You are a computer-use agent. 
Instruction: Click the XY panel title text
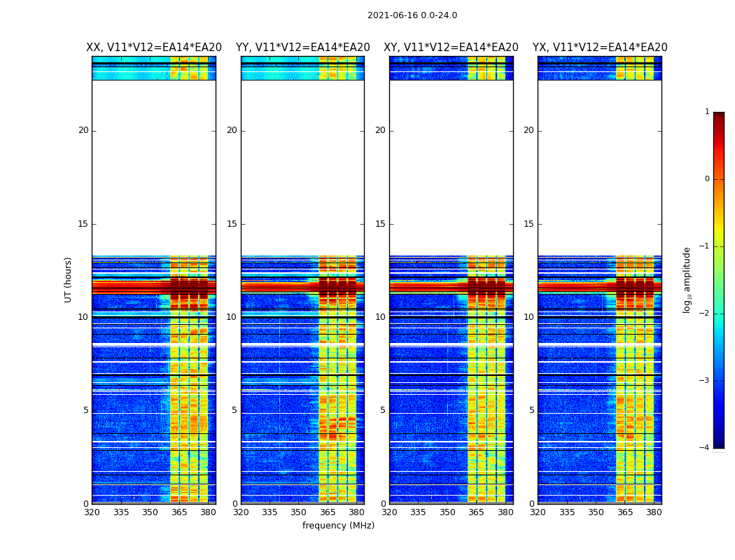pyautogui.click(x=451, y=48)
